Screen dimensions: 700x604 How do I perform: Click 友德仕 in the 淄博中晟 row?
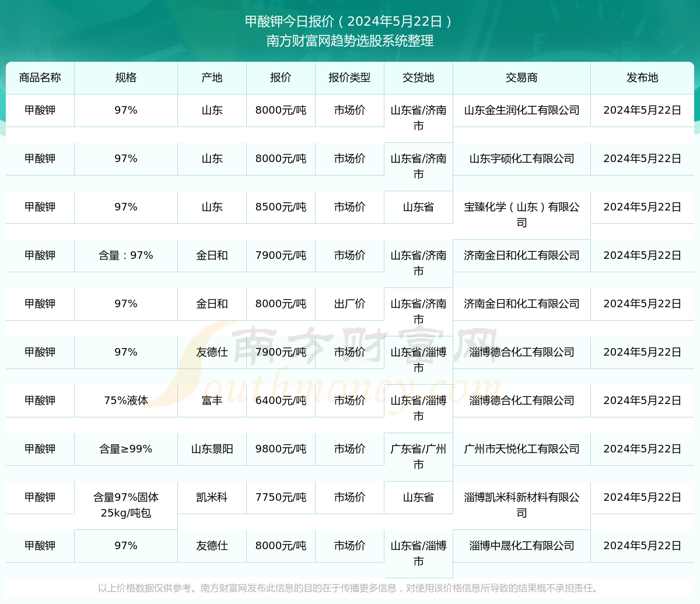click(x=212, y=546)
